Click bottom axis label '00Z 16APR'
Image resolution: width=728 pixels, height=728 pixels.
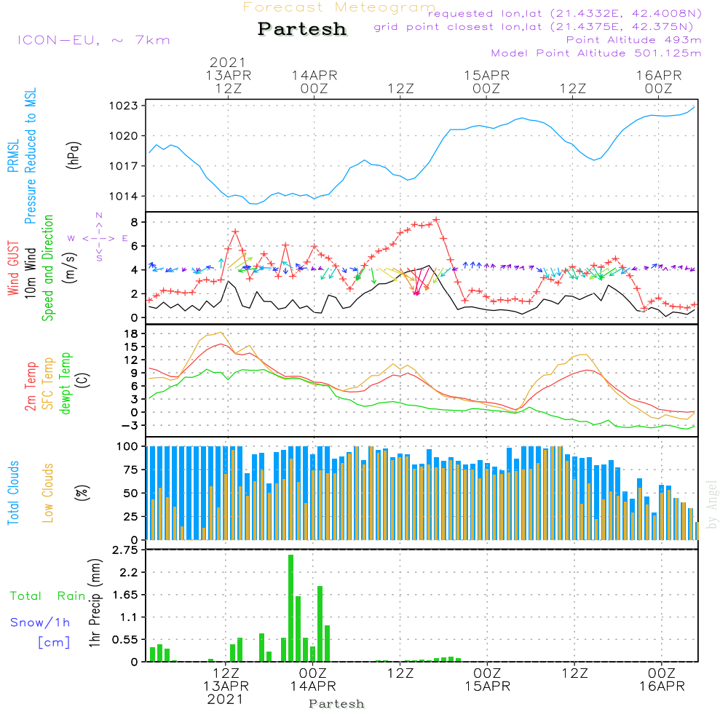pos(662,680)
